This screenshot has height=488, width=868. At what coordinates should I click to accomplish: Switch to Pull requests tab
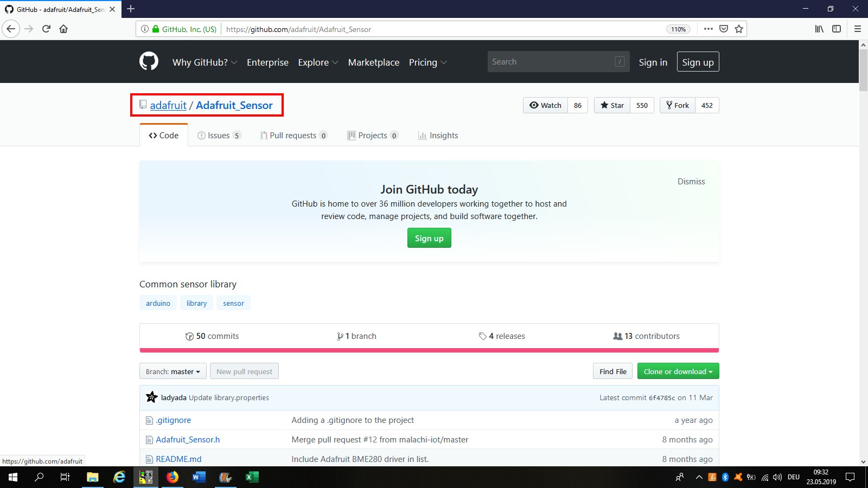293,136
